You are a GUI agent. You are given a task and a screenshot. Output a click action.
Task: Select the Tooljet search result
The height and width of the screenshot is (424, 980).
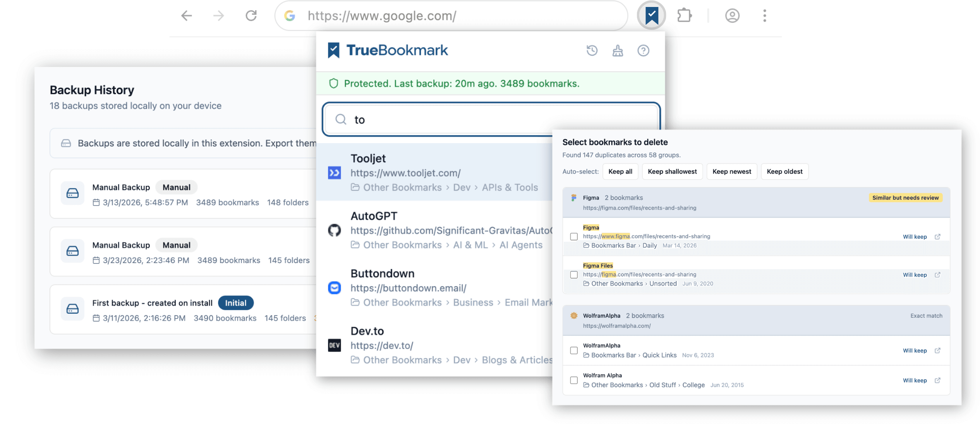click(x=434, y=172)
